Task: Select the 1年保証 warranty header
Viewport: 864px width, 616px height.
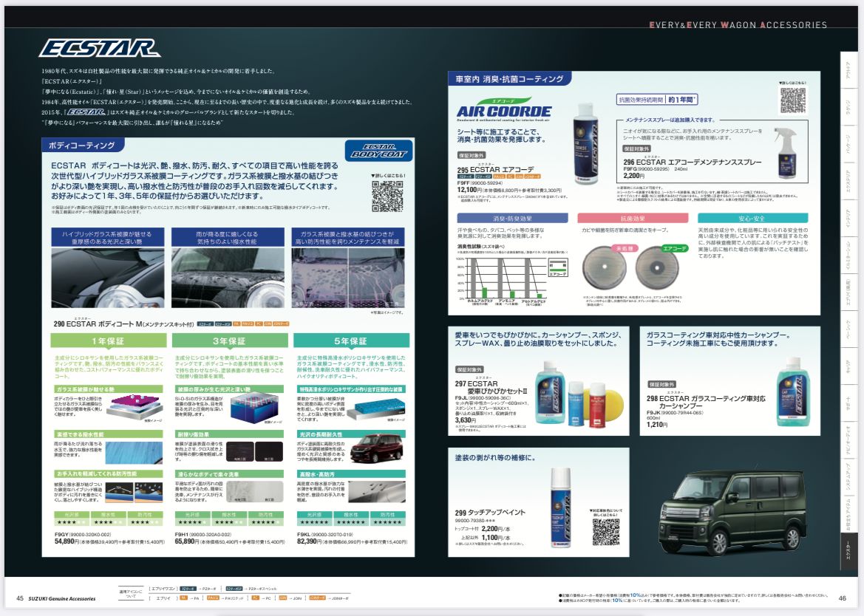Action: click(108, 341)
